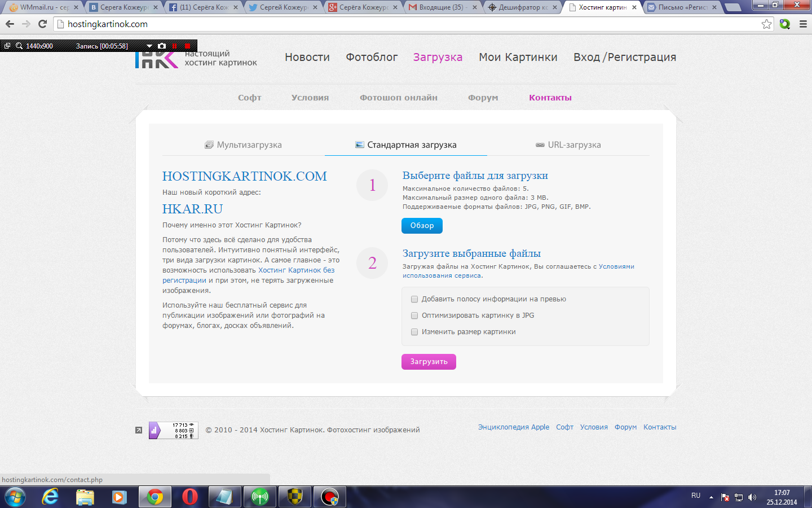The width and height of the screenshot is (812, 508).
Task: Switch to the Мультизагрузка upload tab
Action: point(244,145)
